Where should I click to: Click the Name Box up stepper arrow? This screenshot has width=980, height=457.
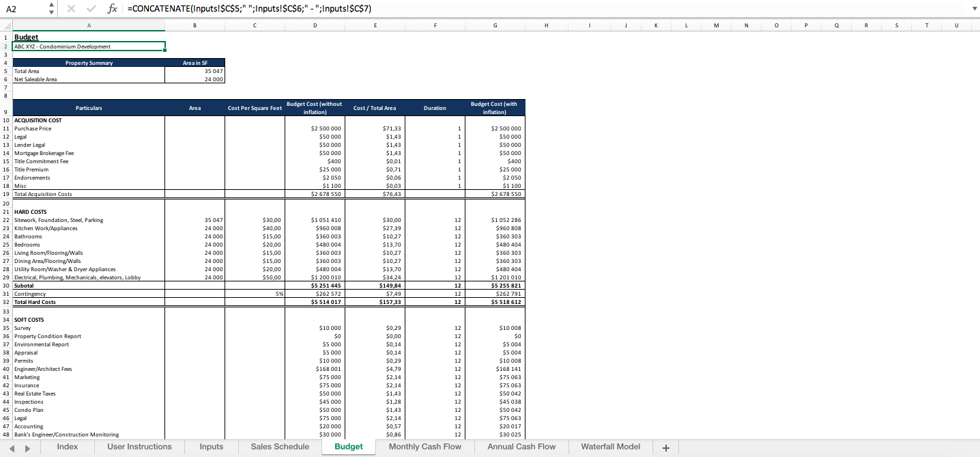pyautogui.click(x=51, y=5)
